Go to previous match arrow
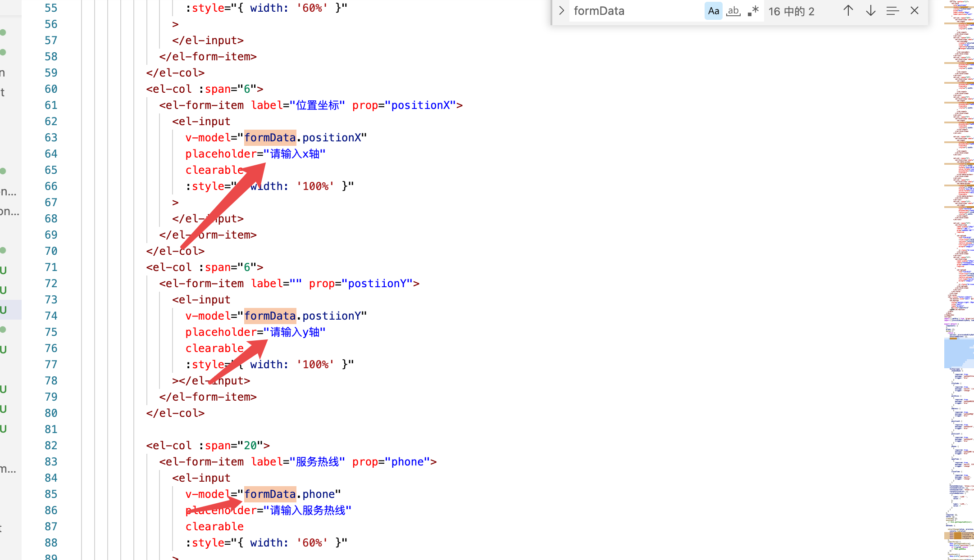This screenshot has width=974, height=560. pyautogui.click(x=848, y=11)
